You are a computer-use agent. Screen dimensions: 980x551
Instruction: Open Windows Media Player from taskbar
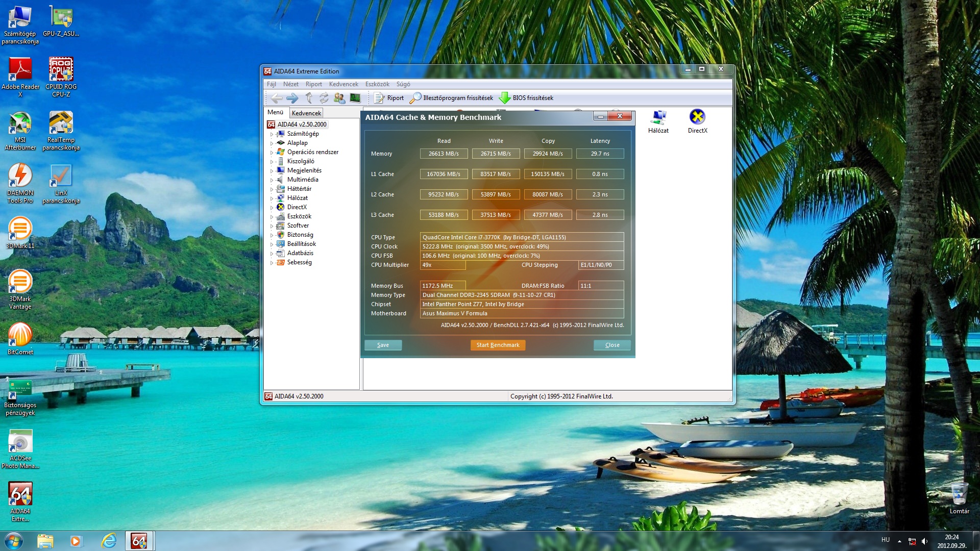click(76, 541)
